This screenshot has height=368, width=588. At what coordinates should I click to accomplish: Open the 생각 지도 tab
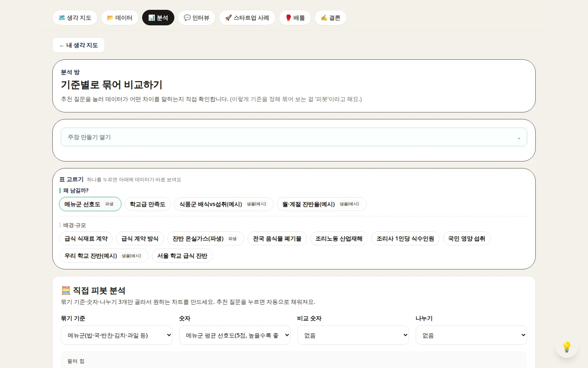pyautogui.click(x=75, y=18)
